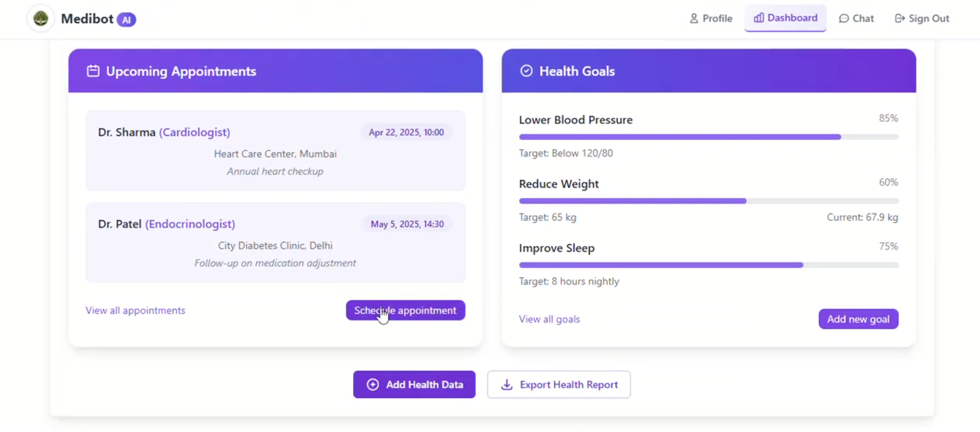Click the Medibot tree logo icon
This screenshot has height=432, width=980.
(x=40, y=18)
